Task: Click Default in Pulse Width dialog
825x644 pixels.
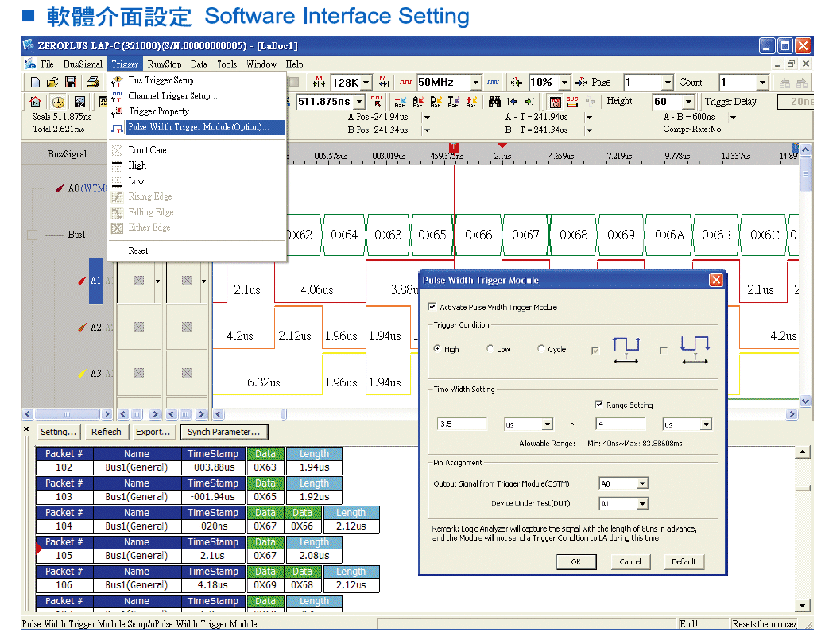Action: pos(684,562)
